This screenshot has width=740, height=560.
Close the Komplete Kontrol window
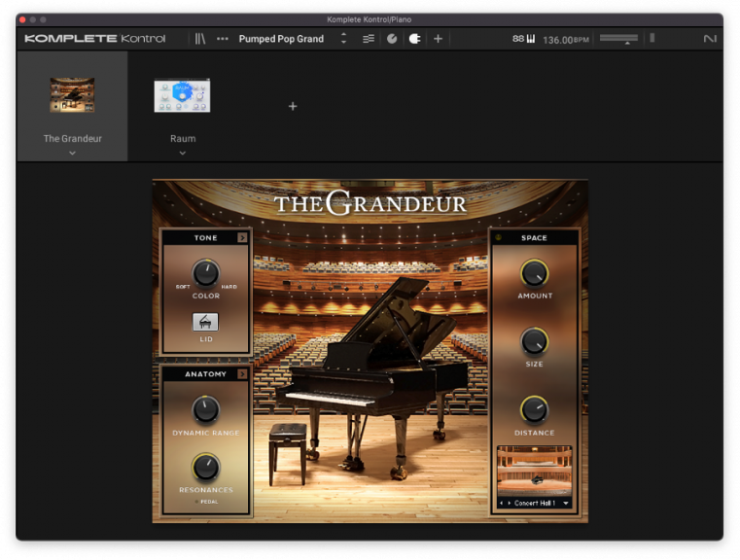point(22,19)
